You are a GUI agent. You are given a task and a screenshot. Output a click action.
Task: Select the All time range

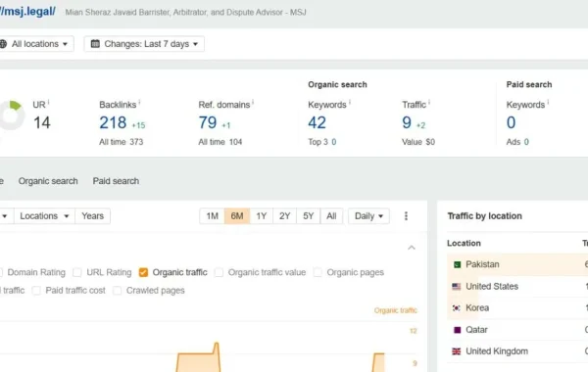(331, 216)
